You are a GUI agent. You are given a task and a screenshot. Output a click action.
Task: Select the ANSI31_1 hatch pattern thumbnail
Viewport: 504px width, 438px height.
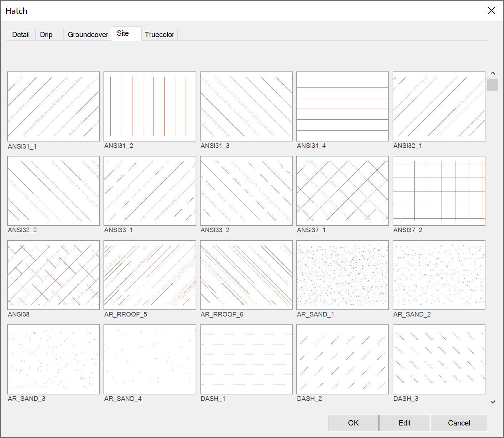pos(54,106)
